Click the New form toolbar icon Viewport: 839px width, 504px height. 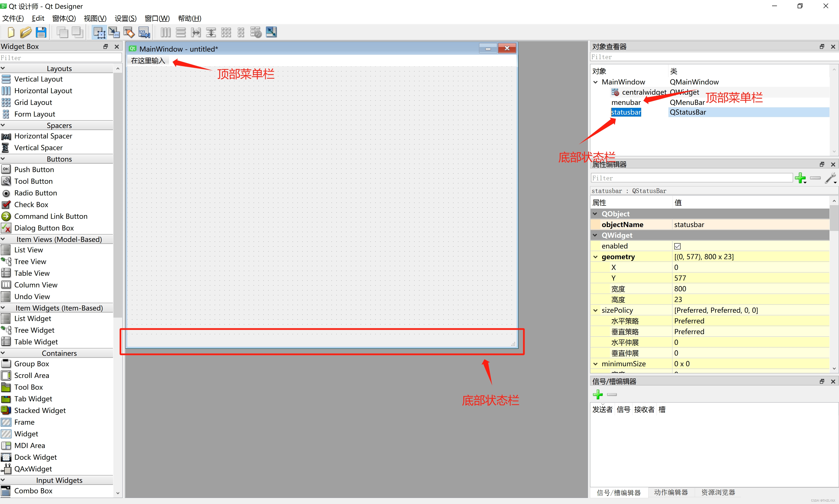[11, 32]
